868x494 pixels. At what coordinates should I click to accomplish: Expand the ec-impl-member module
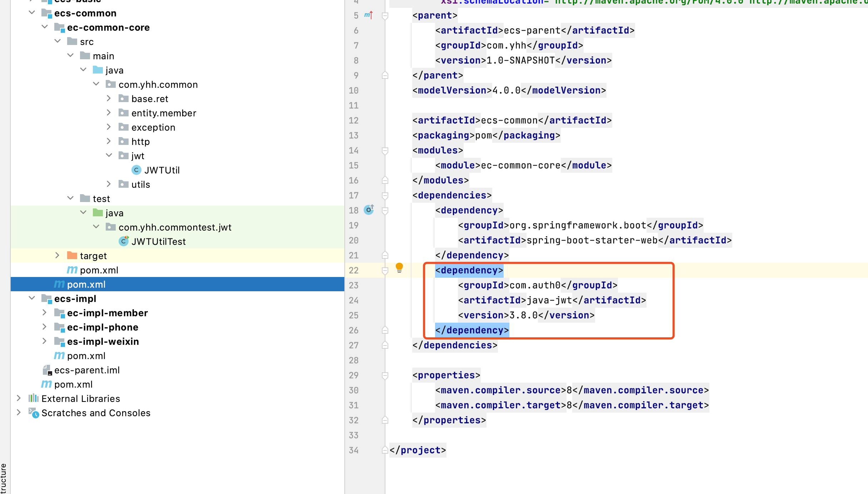(44, 313)
